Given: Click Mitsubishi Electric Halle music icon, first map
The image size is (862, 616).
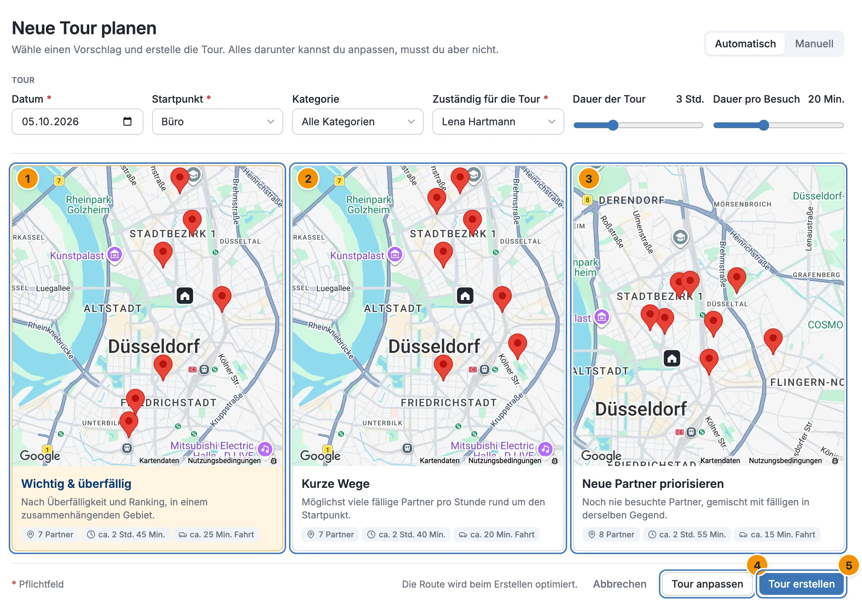Looking at the screenshot, I should [x=265, y=449].
